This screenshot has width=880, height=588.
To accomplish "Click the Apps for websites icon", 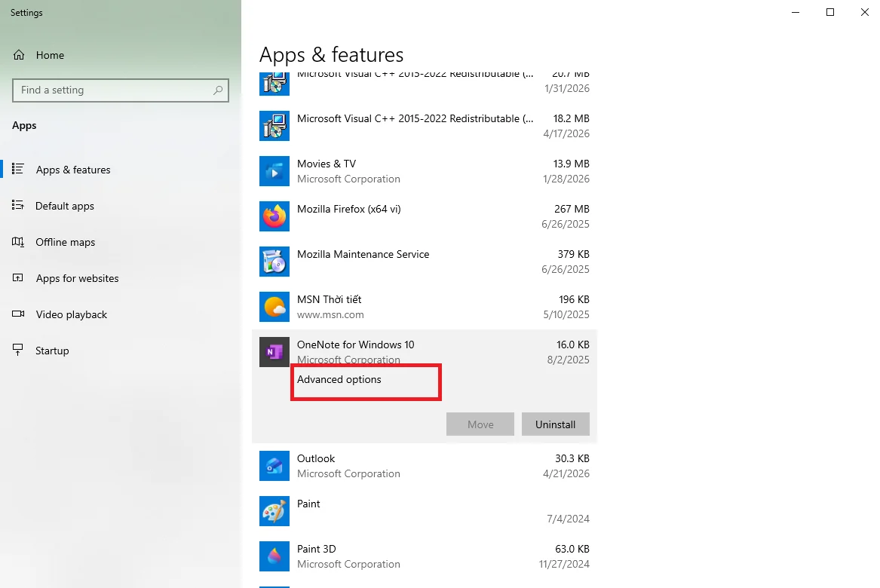I will pos(18,277).
